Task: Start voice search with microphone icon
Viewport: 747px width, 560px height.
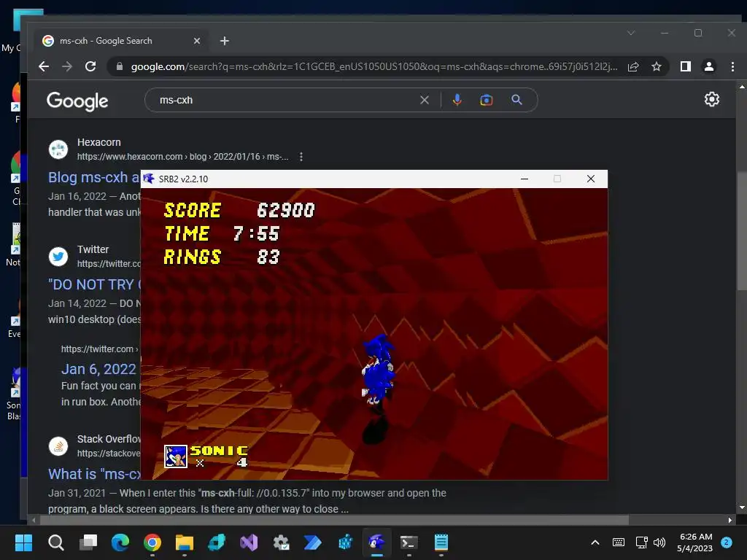Action: coord(457,100)
